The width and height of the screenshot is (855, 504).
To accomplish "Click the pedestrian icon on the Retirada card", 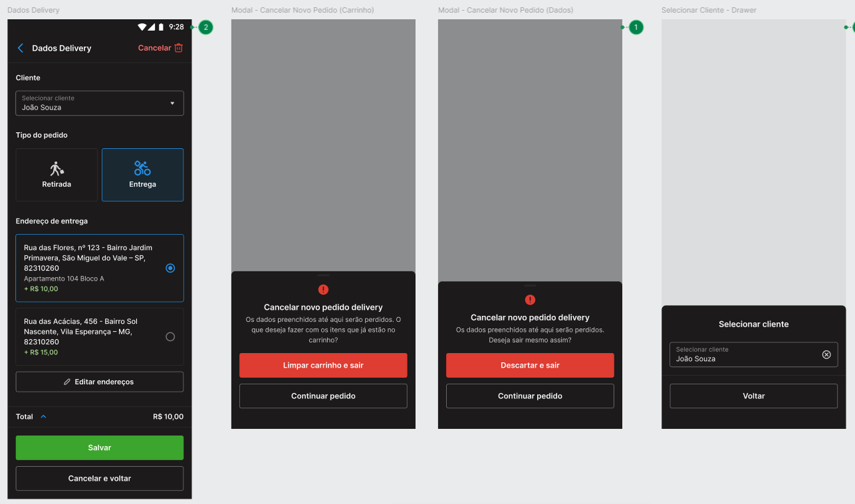I will [57, 168].
